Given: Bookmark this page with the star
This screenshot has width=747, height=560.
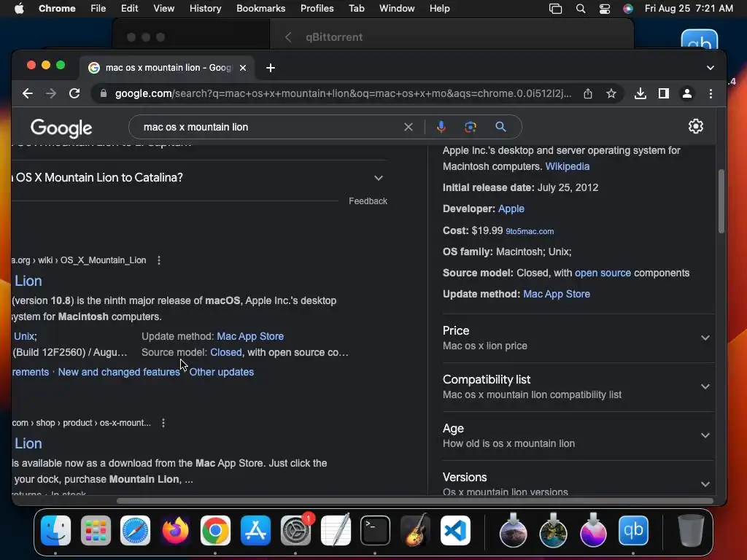Looking at the screenshot, I should (611, 93).
